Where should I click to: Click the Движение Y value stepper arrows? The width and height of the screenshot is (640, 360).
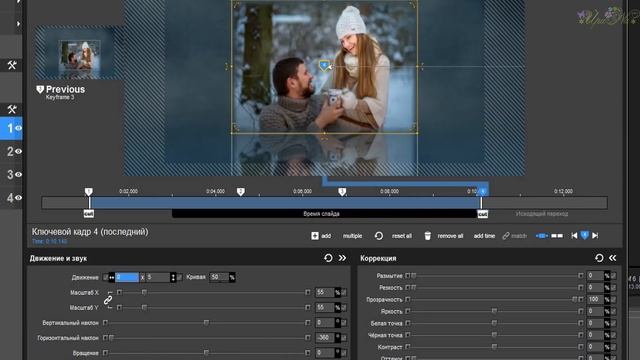coord(173,278)
